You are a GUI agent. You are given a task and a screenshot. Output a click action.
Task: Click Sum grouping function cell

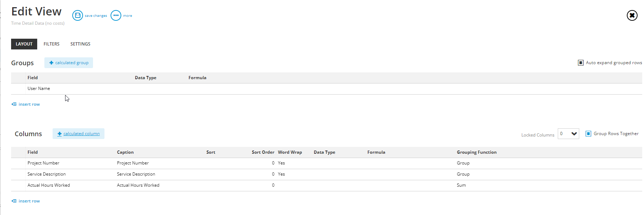pyautogui.click(x=461, y=185)
